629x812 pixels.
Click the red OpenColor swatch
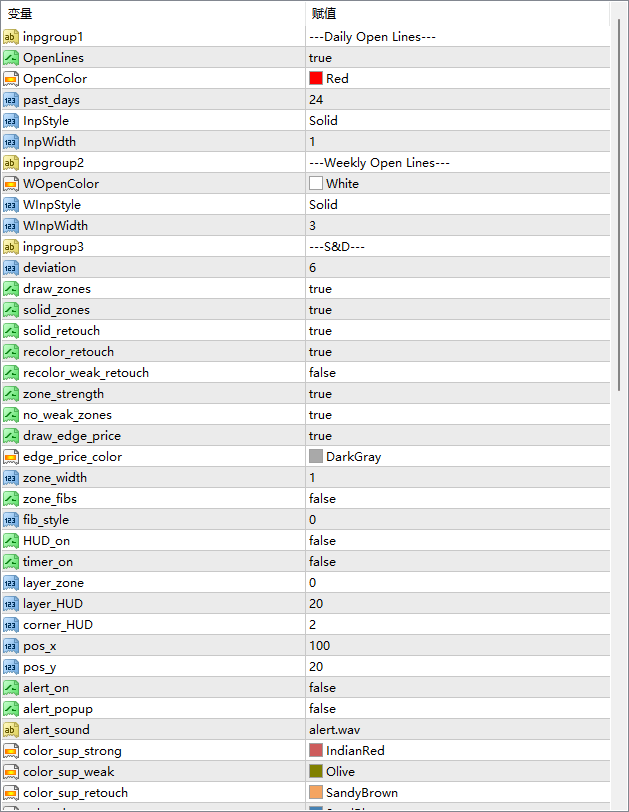pos(316,78)
